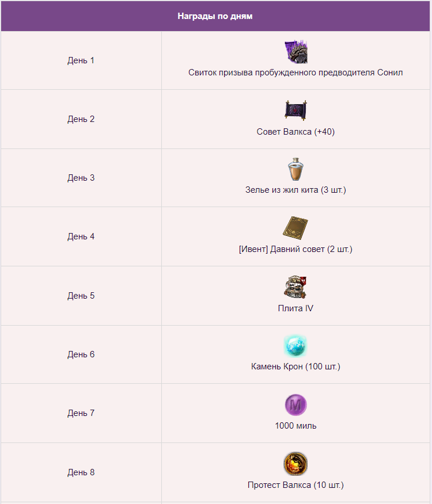Viewport: 432px width, 504px height.
Task: Click the purple M miles coin icon
Action: 296,405
